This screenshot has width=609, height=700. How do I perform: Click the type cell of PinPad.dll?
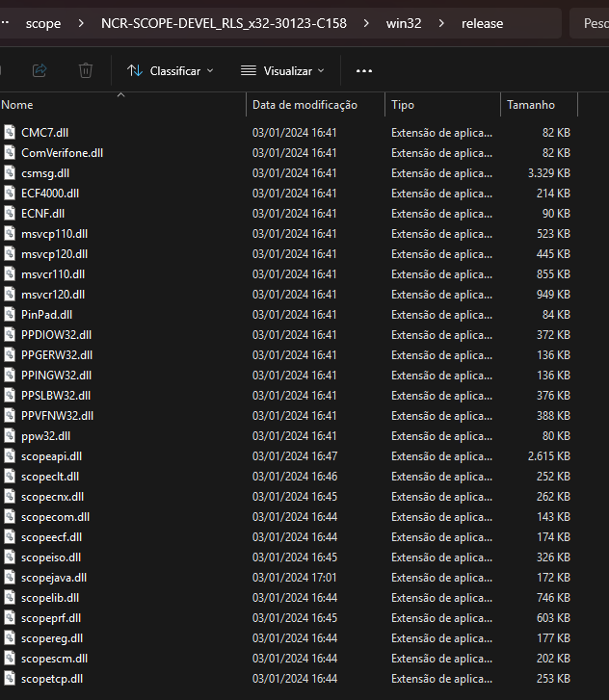[442, 315]
